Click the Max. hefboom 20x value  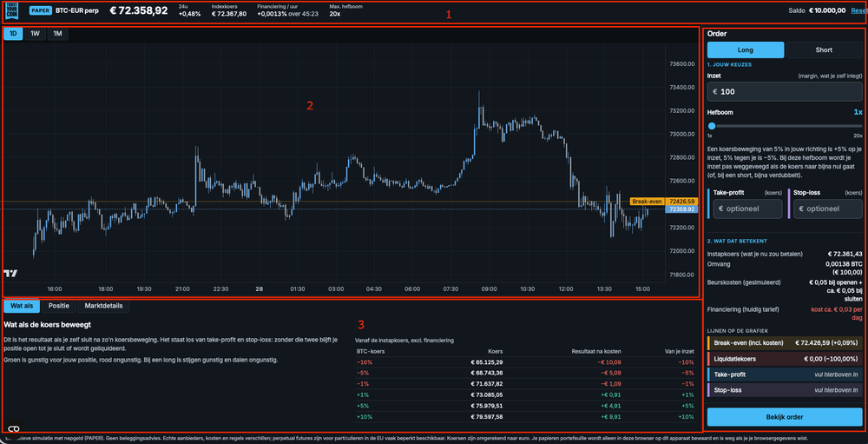point(335,14)
